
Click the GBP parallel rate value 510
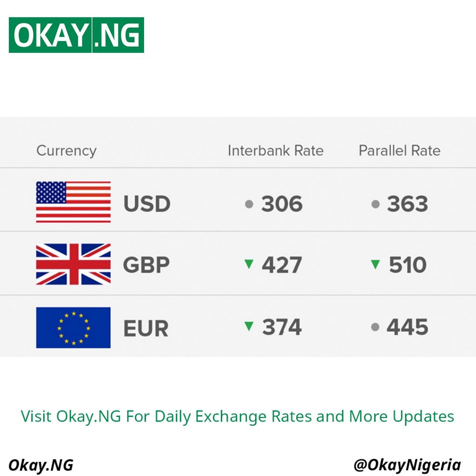click(407, 265)
